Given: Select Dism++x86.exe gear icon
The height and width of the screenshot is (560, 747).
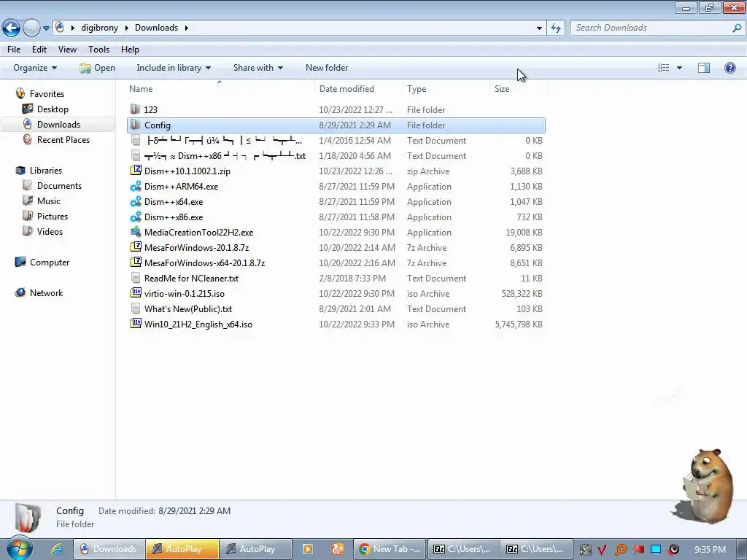Looking at the screenshot, I should (x=136, y=217).
